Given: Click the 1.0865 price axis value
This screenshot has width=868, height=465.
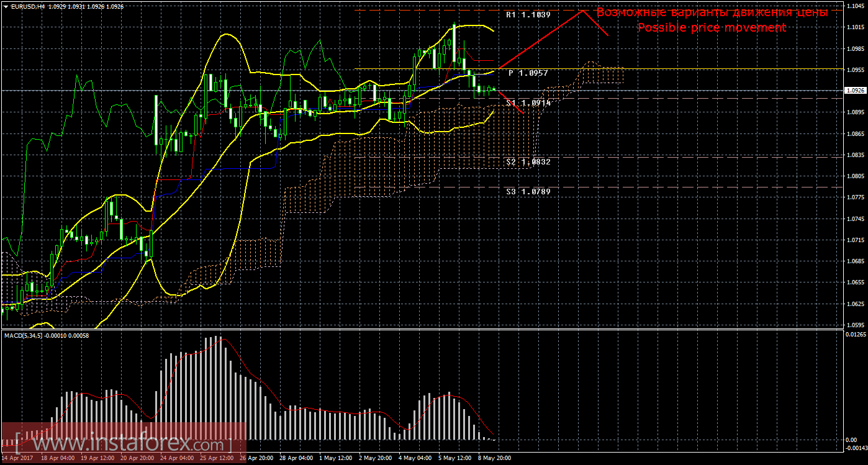Looking at the screenshot, I should (856, 133).
